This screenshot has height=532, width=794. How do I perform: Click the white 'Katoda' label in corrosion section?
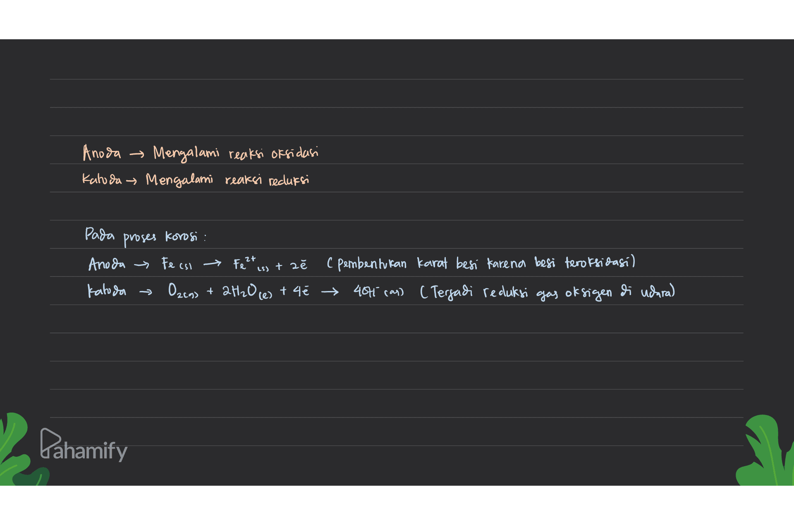point(107,291)
